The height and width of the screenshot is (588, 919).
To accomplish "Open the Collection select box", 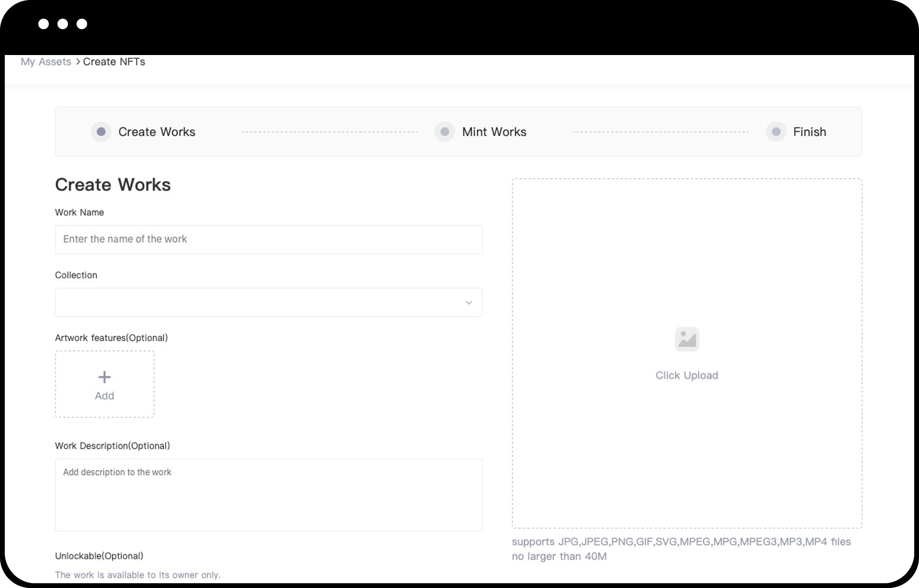I will click(258, 302).
